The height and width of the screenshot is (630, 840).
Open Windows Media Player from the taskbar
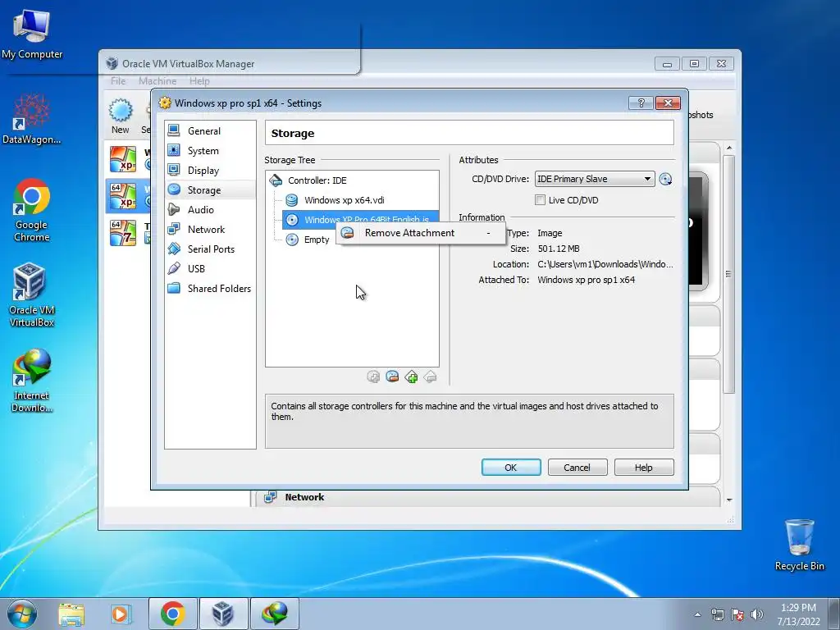click(x=121, y=614)
